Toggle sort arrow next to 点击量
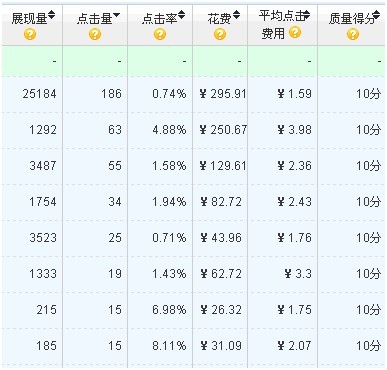 (116, 15)
